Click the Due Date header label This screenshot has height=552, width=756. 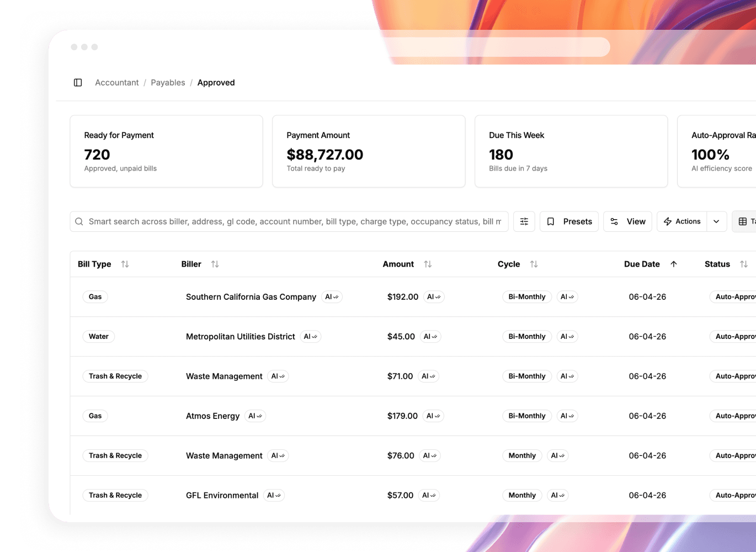click(642, 264)
